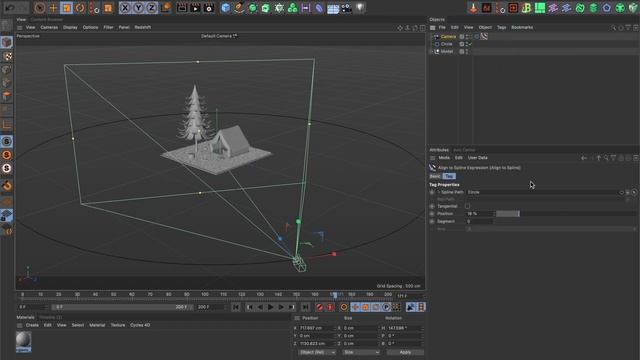
Task: Add a Light object from toolbar
Action: 360,8
